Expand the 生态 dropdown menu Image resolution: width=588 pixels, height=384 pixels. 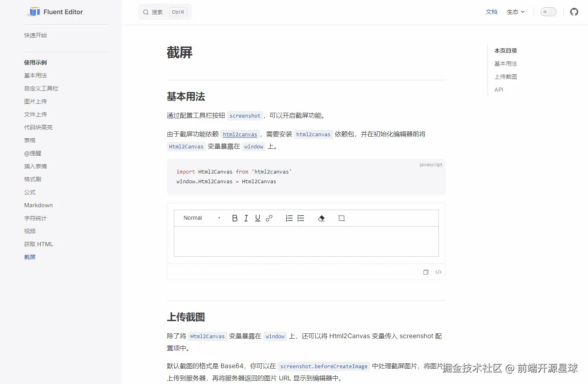pos(515,12)
